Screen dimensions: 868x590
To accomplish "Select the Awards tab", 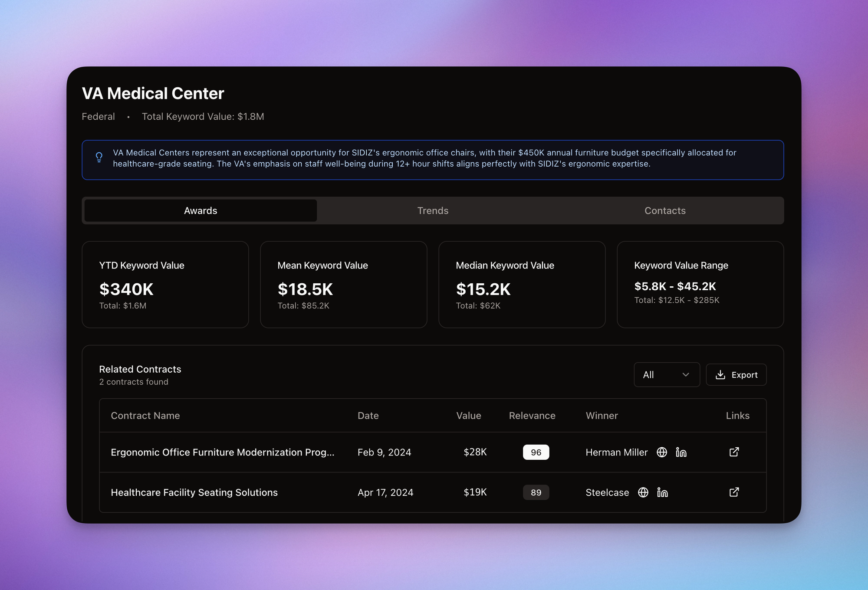I will [201, 211].
